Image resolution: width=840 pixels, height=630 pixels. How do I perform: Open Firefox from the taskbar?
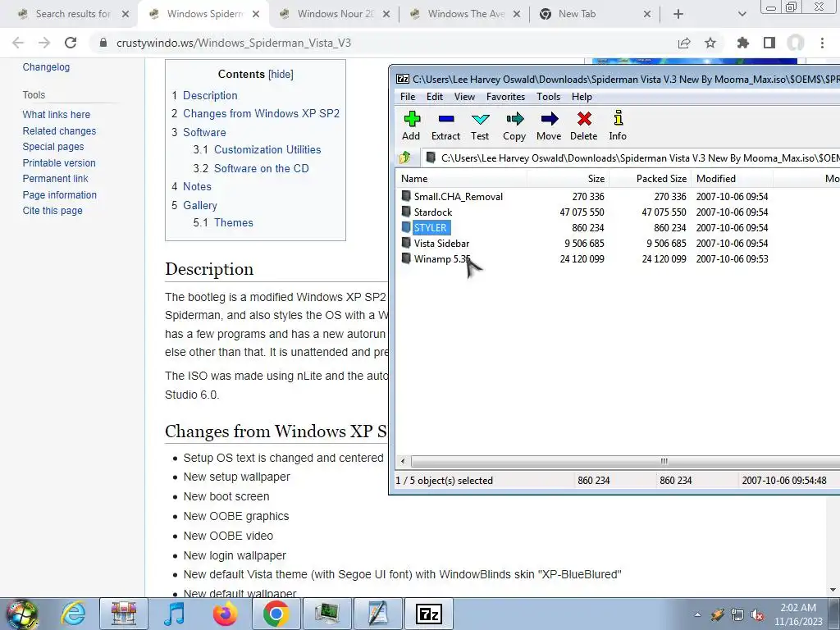[x=226, y=614]
